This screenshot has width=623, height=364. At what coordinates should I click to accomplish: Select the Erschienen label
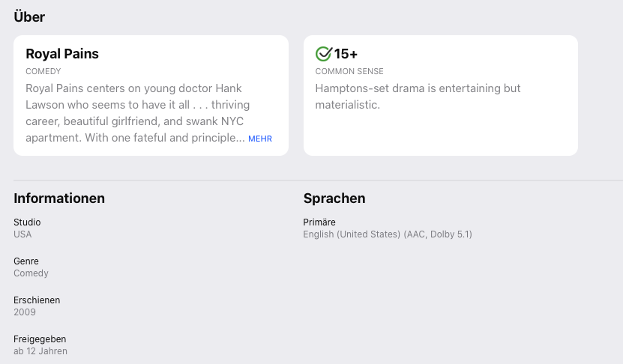(x=37, y=300)
